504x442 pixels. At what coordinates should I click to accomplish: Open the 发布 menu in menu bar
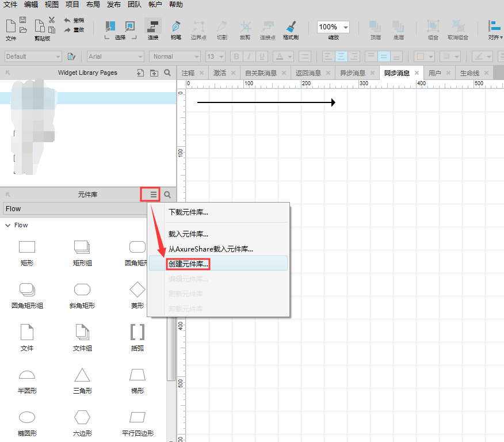coord(114,5)
